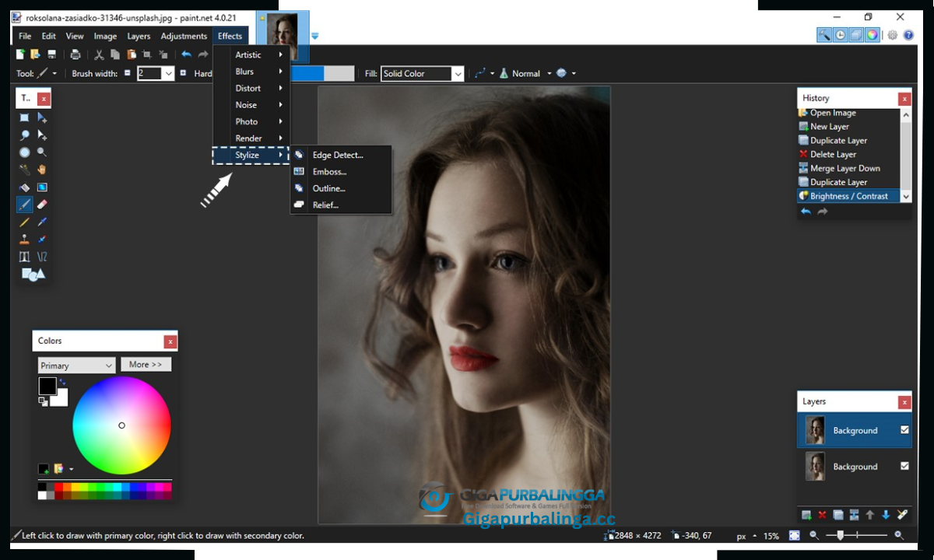
Task: Print using the printer toolbar icon
Action: point(75,54)
